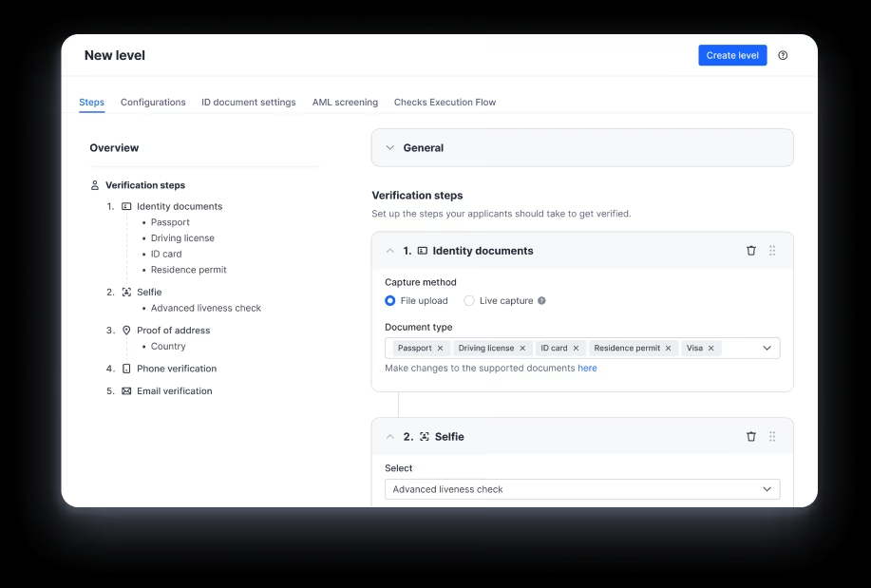Click the Identity documents drag handle
Viewport: 871px width, 588px height.
pos(772,251)
